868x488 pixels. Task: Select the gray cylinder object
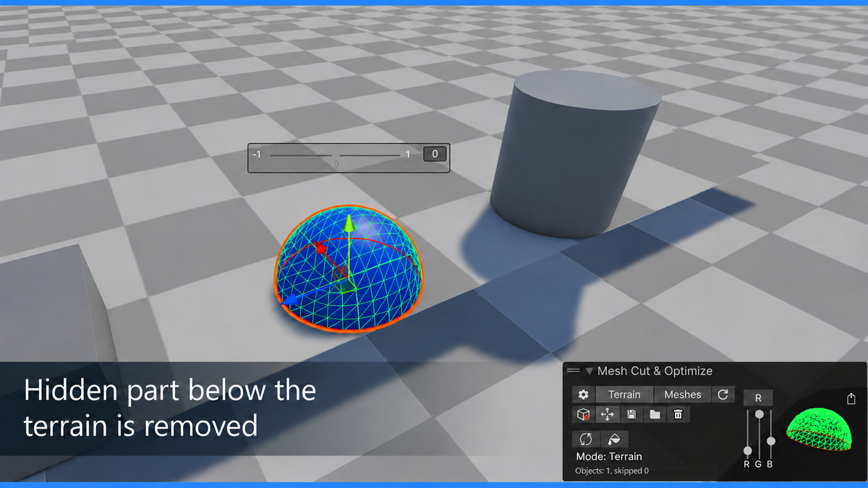click(x=575, y=154)
